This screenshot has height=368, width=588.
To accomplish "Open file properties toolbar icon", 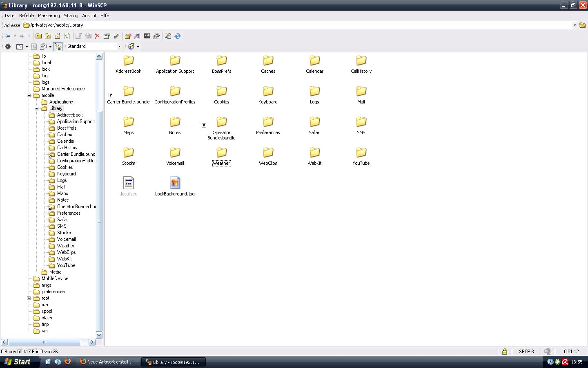I will click(107, 36).
